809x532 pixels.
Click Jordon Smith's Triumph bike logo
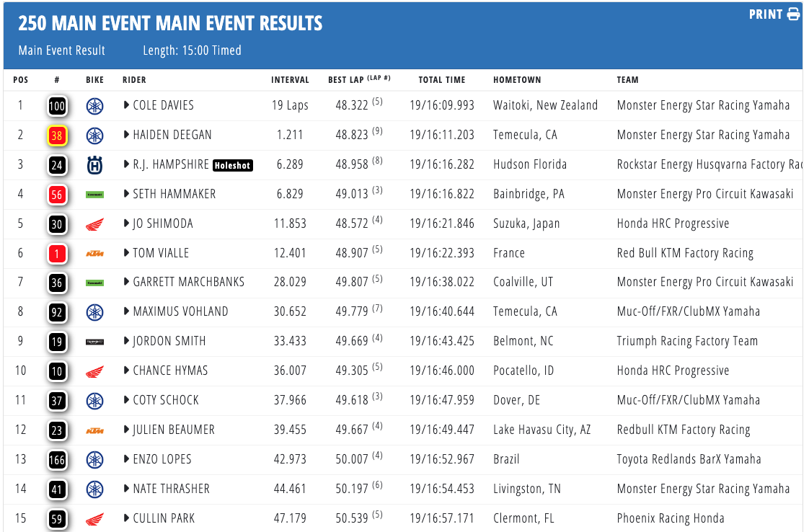pos(94,342)
